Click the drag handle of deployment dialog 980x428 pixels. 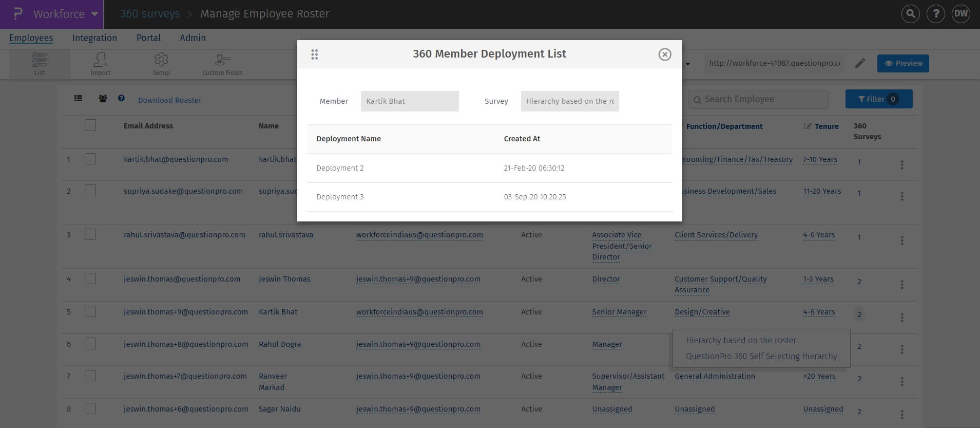point(315,54)
